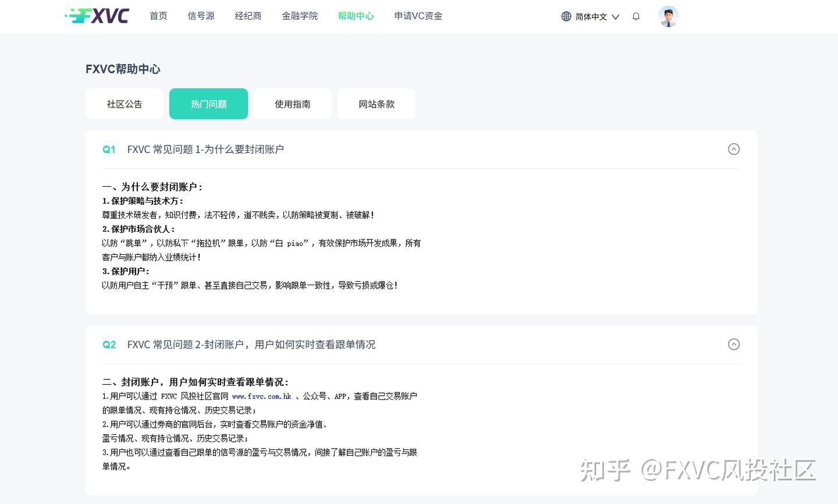This screenshot has width=838, height=504.
Task: Select 帮助中心 in the navigation bar
Action: (x=356, y=16)
